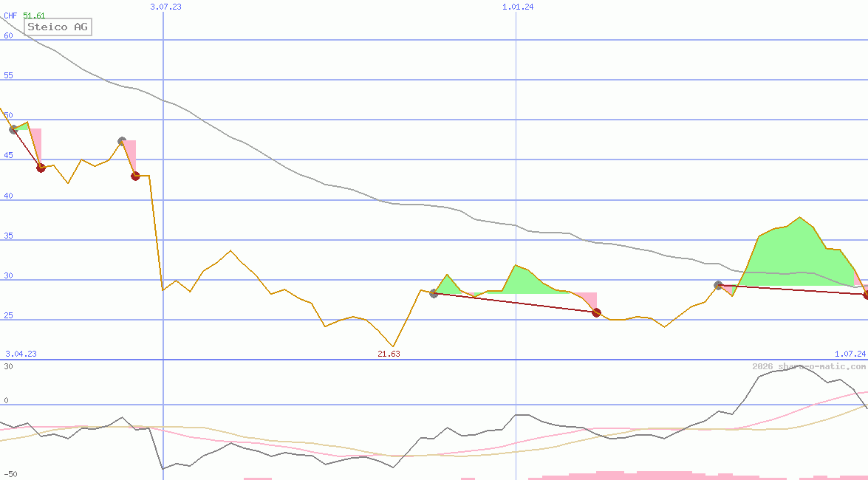Screen dimensions: 868x480
Task: Click the -50 oscillator axis label
Action: [10, 474]
